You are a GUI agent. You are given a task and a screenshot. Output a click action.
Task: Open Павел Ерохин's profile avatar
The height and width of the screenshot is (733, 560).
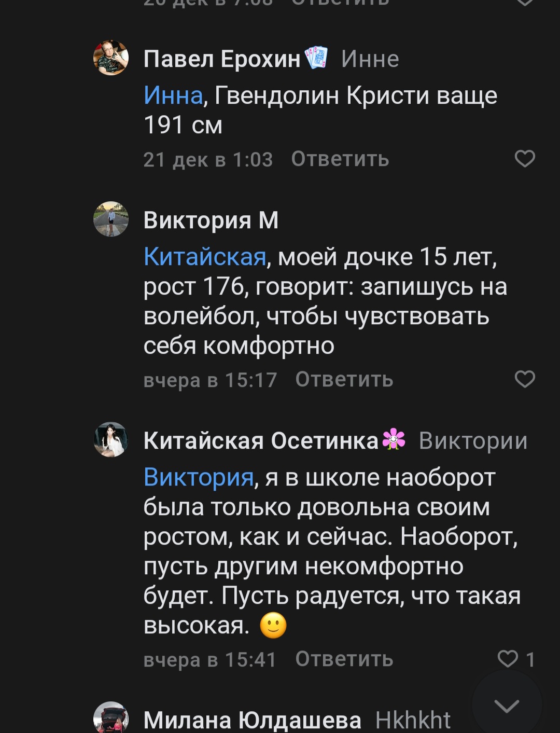111,58
